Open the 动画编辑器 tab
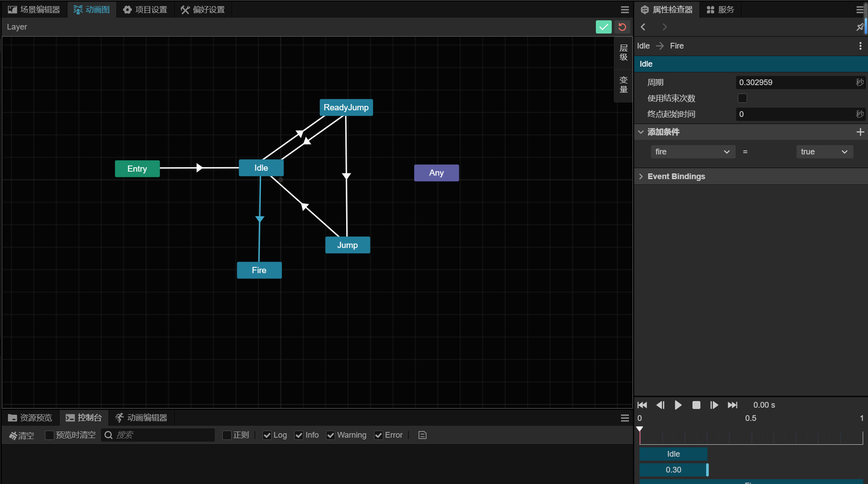868x484 pixels. coord(141,418)
